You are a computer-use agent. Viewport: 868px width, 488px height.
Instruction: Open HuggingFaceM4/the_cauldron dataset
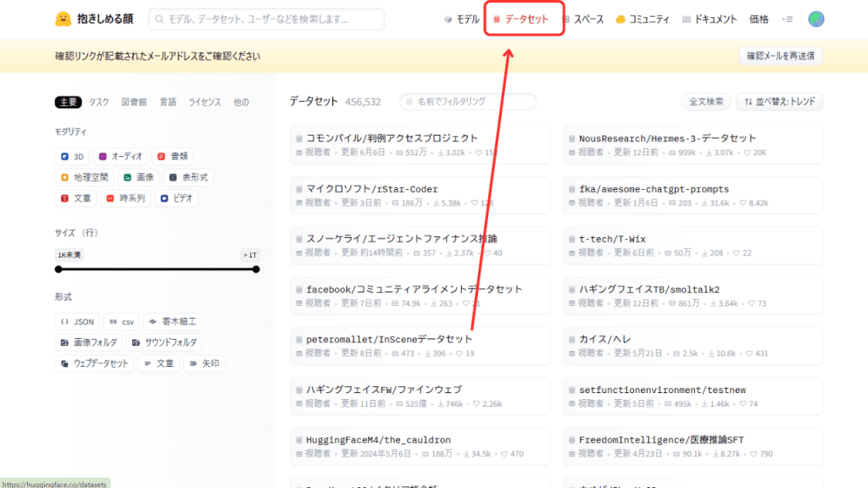click(x=420, y=446)
